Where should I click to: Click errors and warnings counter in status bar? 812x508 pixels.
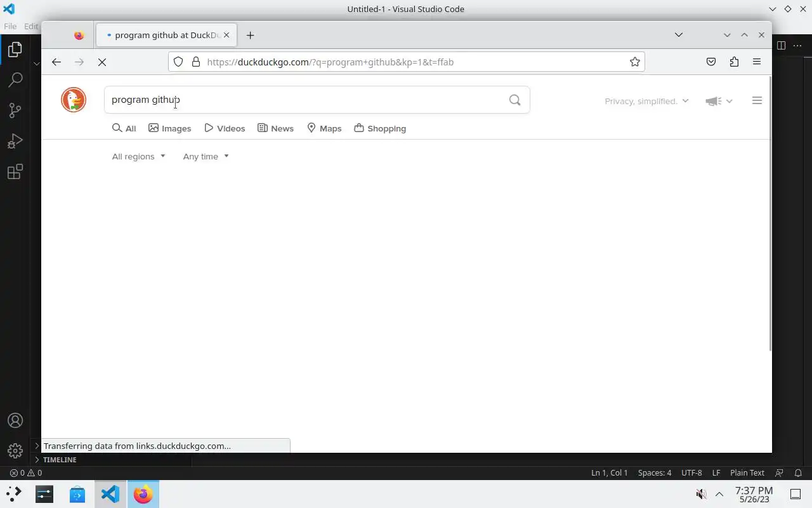click(26, 472)
